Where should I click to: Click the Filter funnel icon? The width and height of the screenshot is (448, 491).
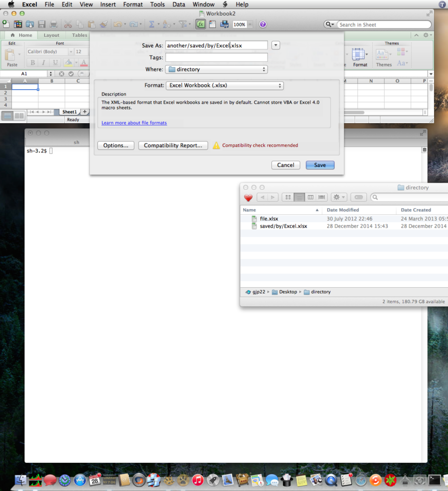[x=183, y=24]
